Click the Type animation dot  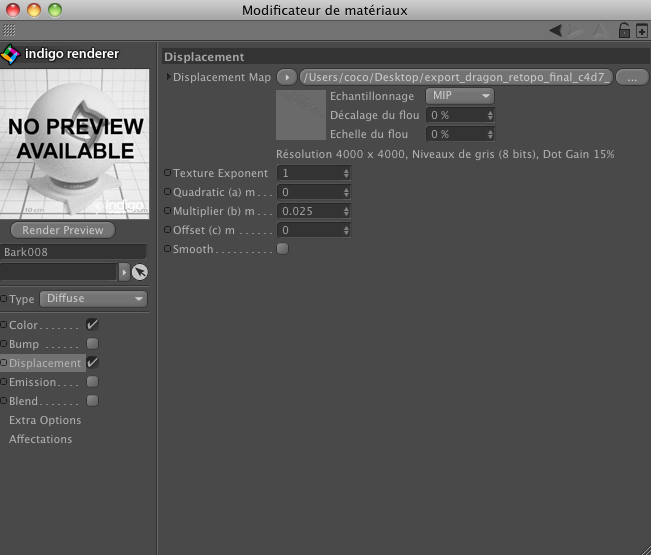point(4,298)
